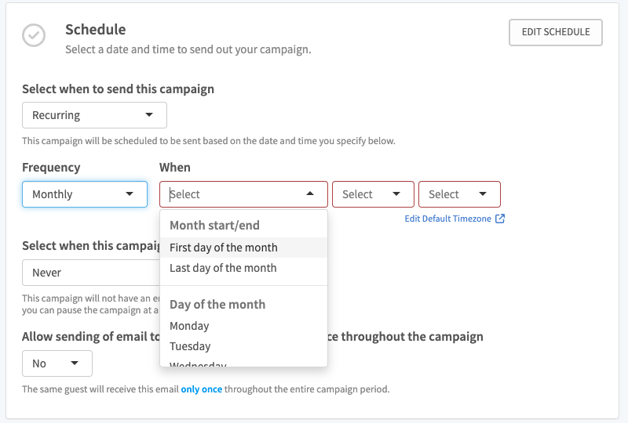Click the caret arrow on Monthly frequency
This screenshot has height=423, width=628.
click(130, 194)
